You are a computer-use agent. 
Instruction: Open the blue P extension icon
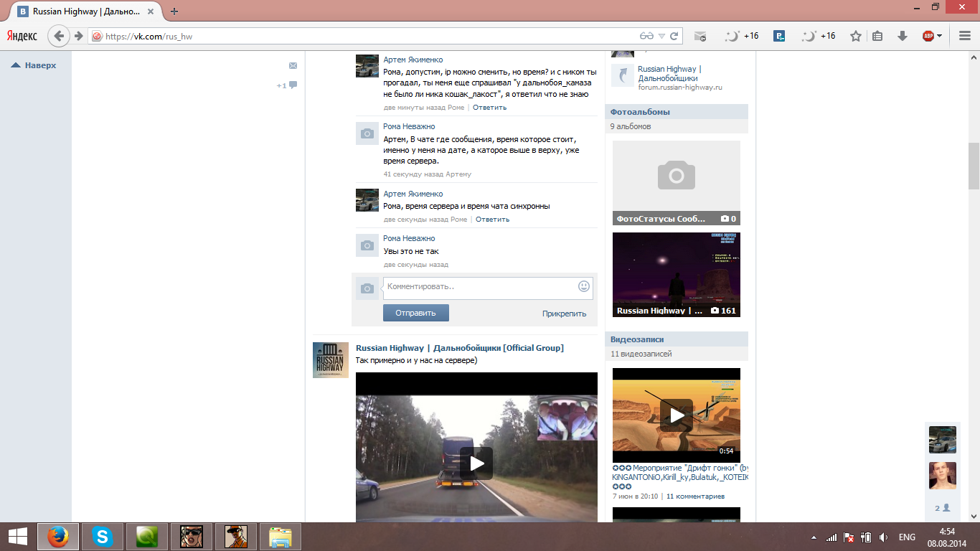coord(779,36)
